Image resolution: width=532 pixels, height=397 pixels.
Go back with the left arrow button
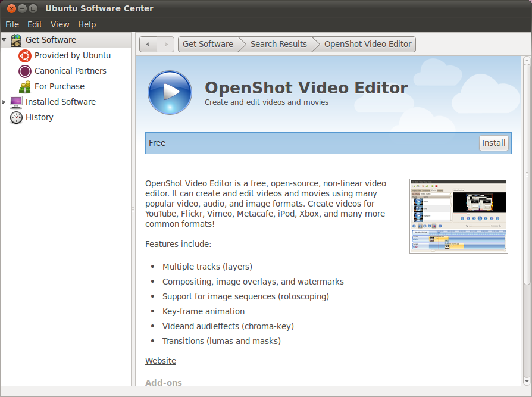pyautogui.click(x=148, y=45)
